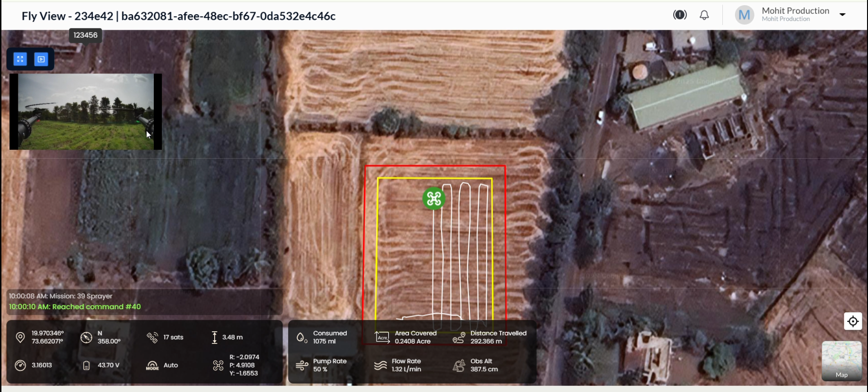
Task: Click the Distance Travelled route icon
Action: click(459, 337)
